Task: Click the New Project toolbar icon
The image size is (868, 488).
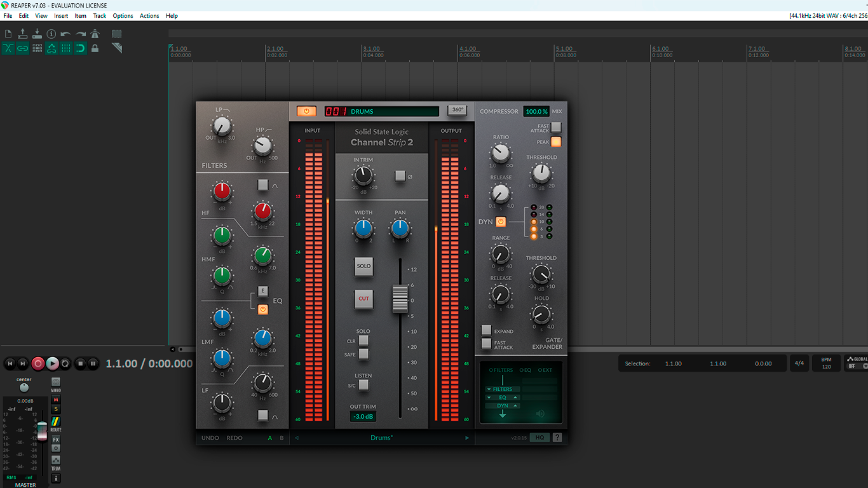Action: [x=8, y=34]
